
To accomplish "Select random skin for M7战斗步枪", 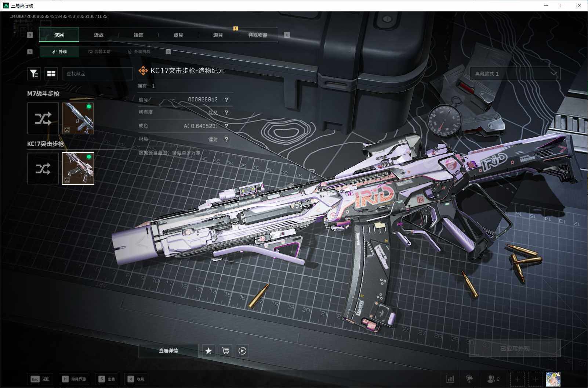I will (43, 118).
